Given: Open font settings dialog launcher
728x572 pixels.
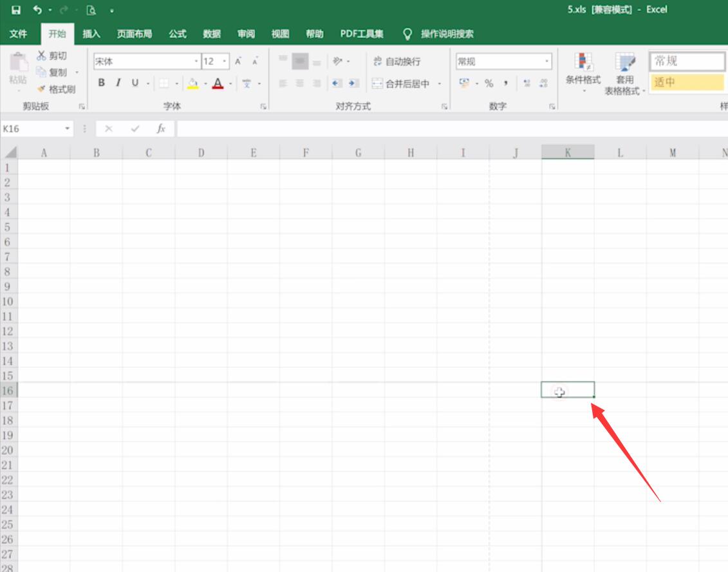Looking at the screenshot, I should [x=263, y=106].
